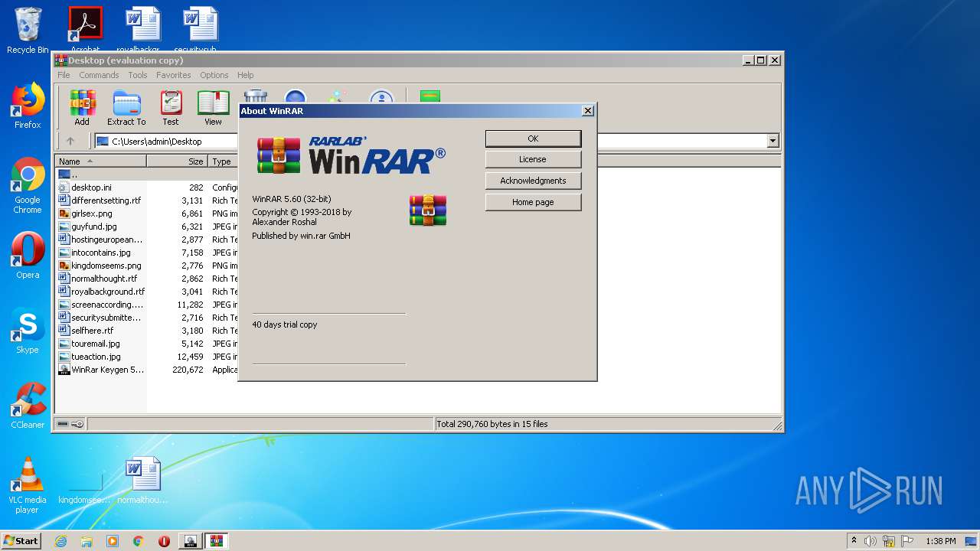Click the media player taskbar icon
The image size is (980, 551).
(113, 541)
